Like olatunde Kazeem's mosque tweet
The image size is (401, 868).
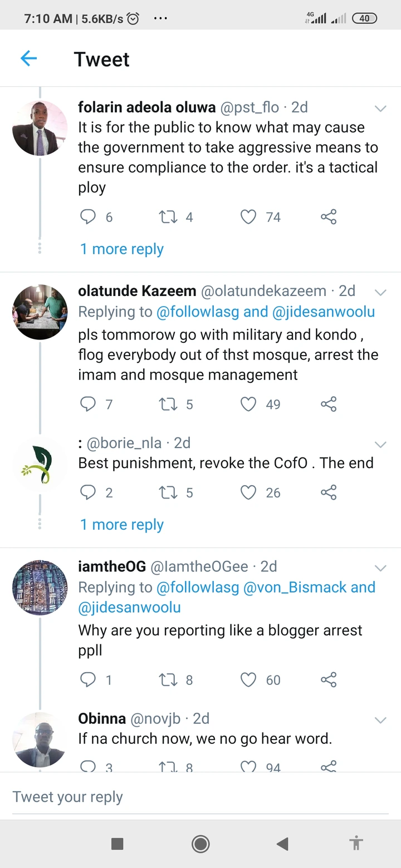[x=248, y=404]
